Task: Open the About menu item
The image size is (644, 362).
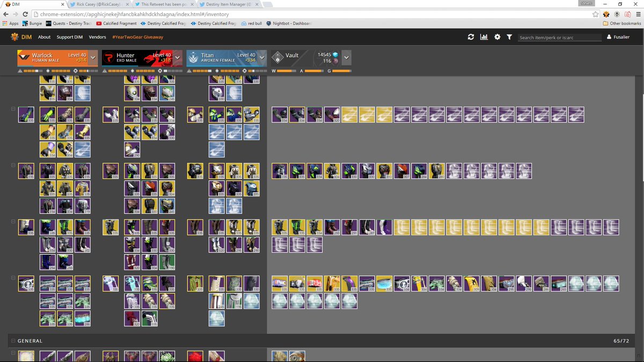Action: click(x=45, y=37)
